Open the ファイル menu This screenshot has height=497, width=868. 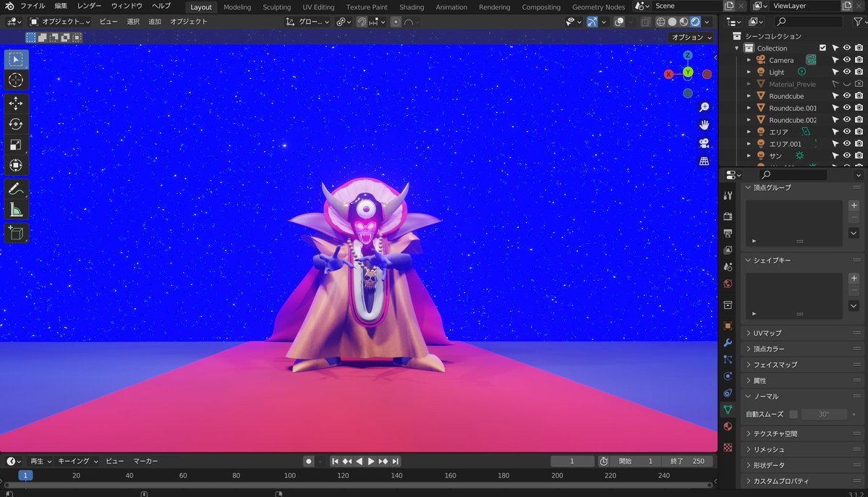33,6
